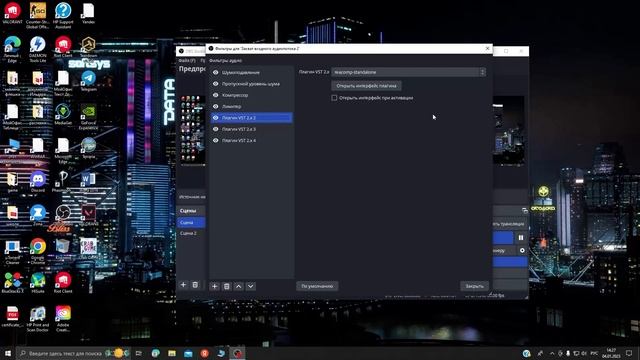Open DAEMON Tools Lite desktop icon
This screenshot has height=360, width=640.
point(38,49)
